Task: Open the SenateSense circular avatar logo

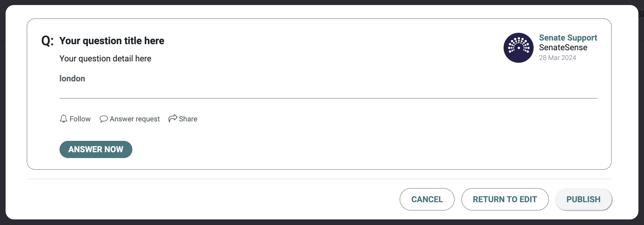Action: tap(518, 48)
